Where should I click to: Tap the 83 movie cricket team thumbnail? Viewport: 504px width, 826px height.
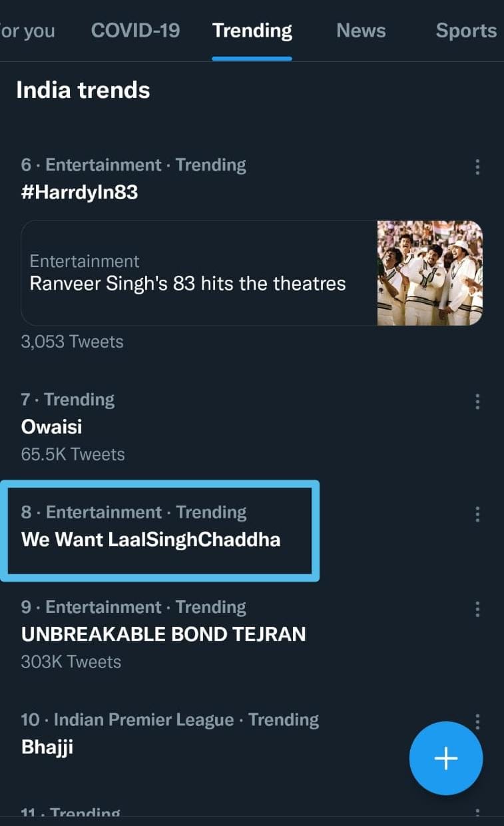(x=429, y=273)
